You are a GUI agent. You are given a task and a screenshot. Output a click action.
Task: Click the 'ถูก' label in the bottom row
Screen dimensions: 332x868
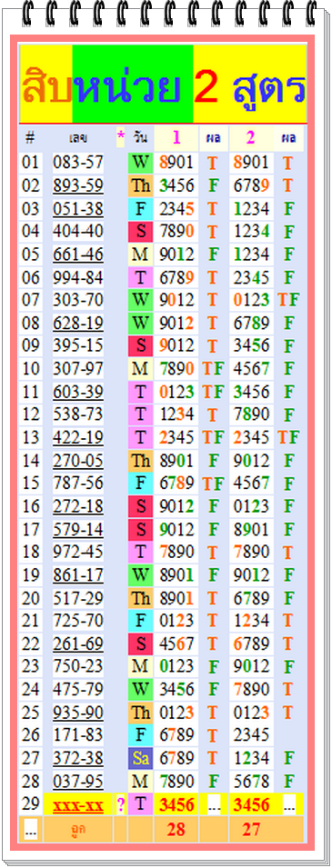(78, 829)
